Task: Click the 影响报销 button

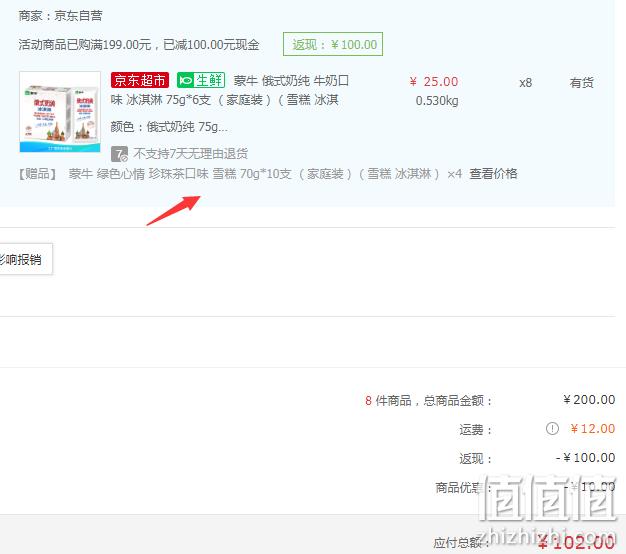Action: 26,259
